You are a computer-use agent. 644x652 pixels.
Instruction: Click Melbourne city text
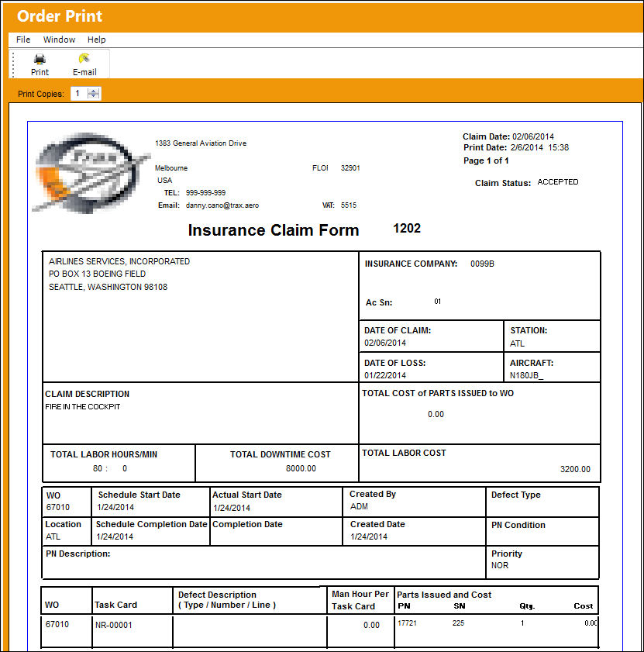[170, 168]
